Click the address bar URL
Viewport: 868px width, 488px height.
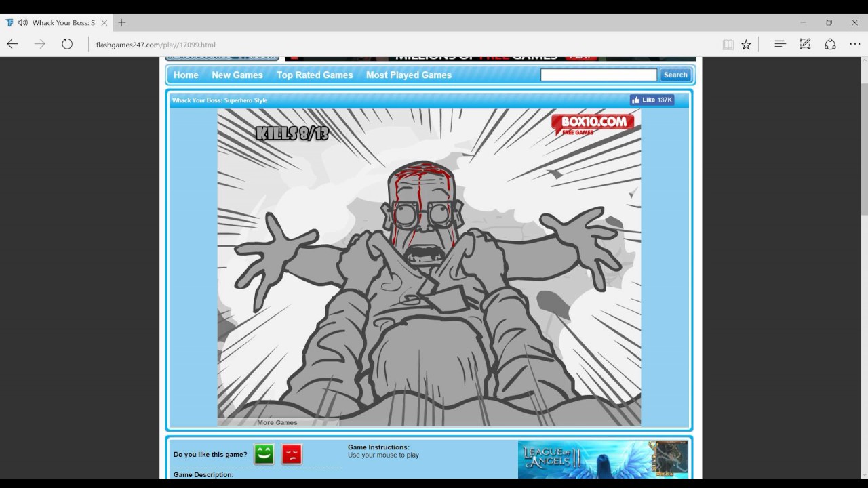click(156, 45)
